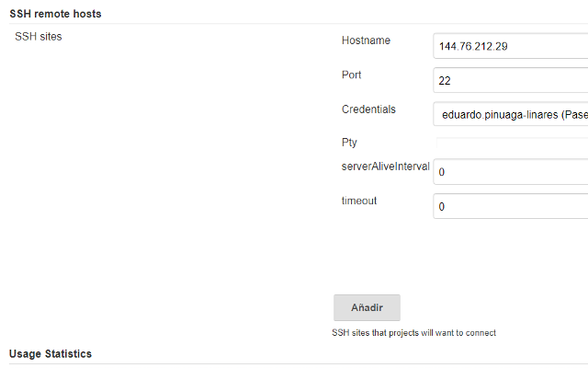Click the divider line under SSH remote hosts
Viewport: 588px width, 368px height.
(299, 23)
